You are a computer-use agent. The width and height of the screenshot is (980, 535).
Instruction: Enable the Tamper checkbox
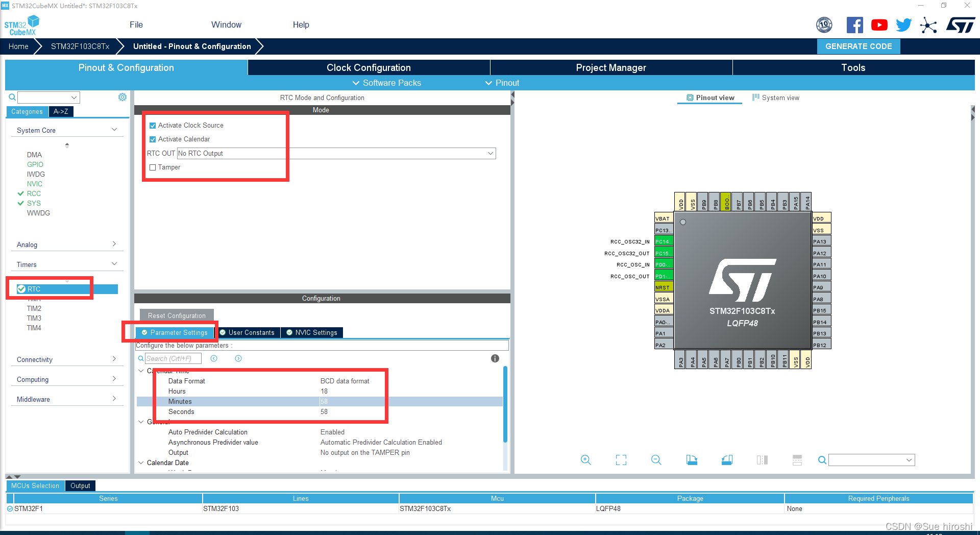click(x=153, y=167)
